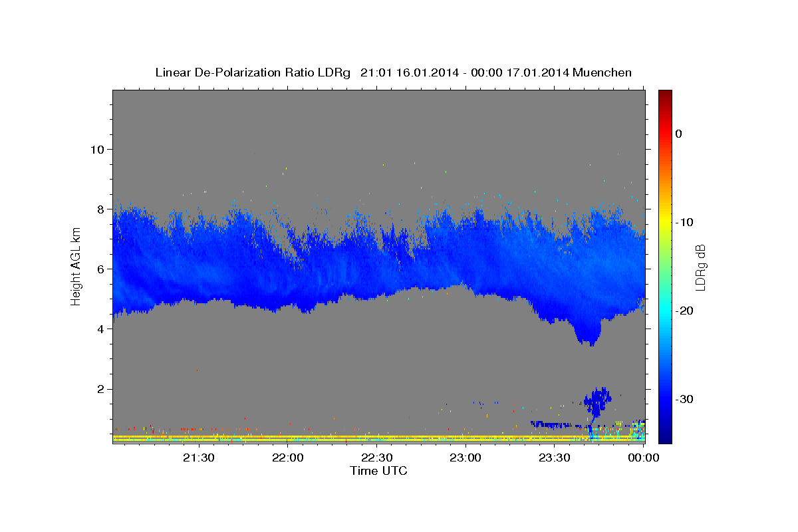Click the 'LDRg dB' colorbar title
798x532 pixels.
tap(700, 267)
